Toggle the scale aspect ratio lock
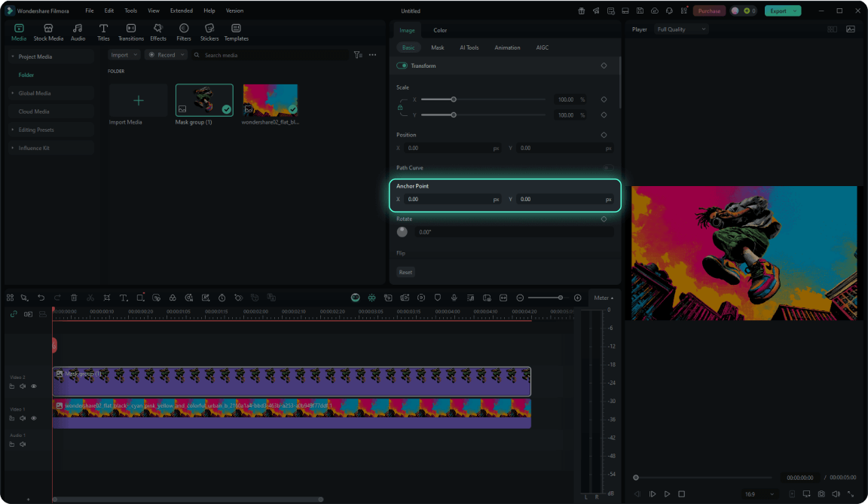 (400, 107)
